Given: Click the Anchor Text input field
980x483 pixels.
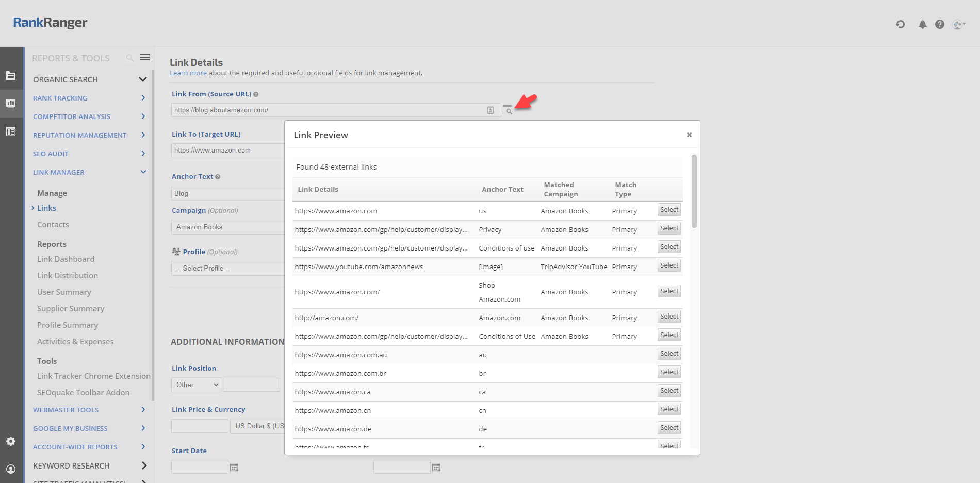Looking at the screenshot, I should [227, 193].
